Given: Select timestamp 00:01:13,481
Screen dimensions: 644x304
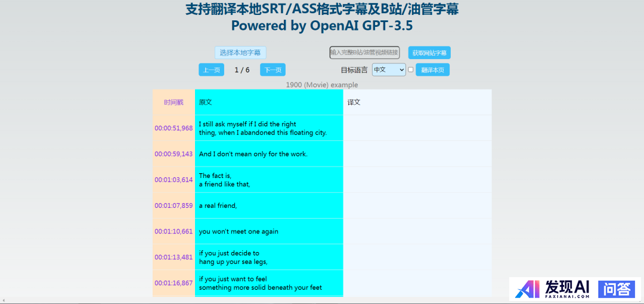Looking at the screenshot, I should [174, 257].
